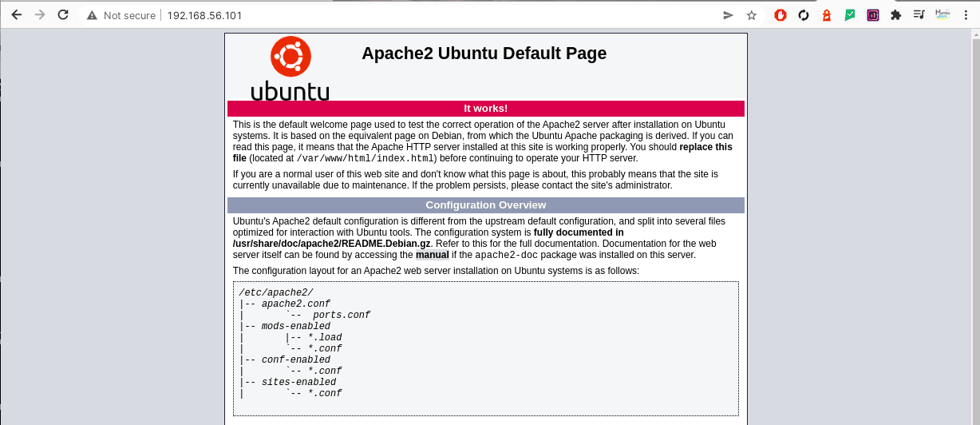Screen dimensions: 980x425
Task: Open the Extensions puzzle piece menu
Action: coord(896,15)
